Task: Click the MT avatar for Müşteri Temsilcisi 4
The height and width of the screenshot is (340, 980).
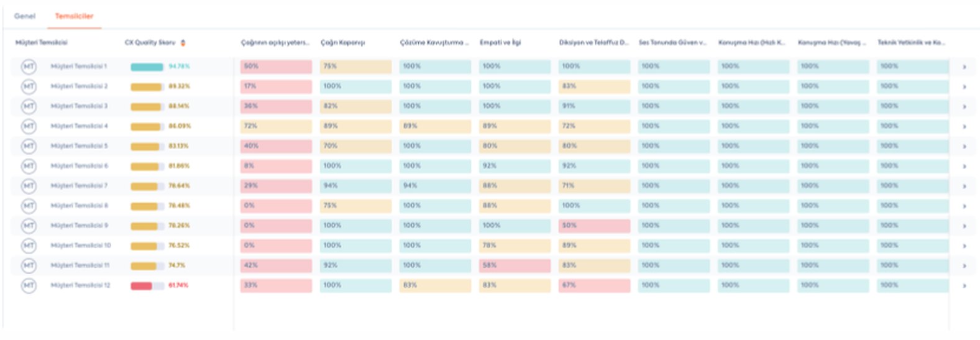Action: (x=29, y=126)
